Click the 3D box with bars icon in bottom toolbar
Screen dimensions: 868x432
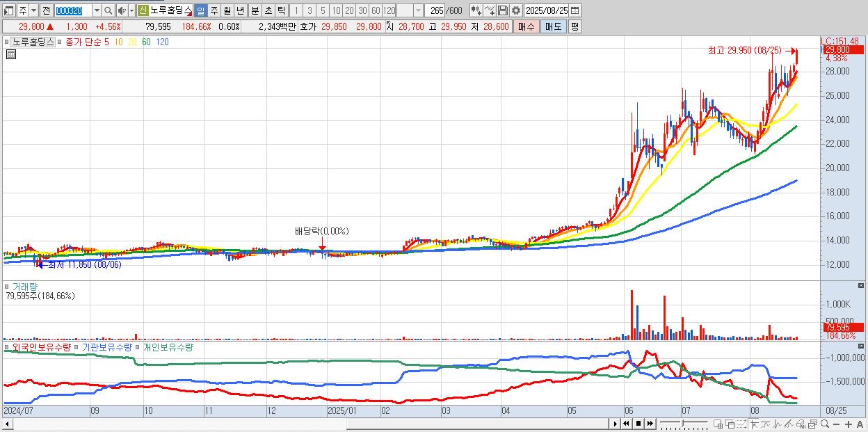(801, 424)
